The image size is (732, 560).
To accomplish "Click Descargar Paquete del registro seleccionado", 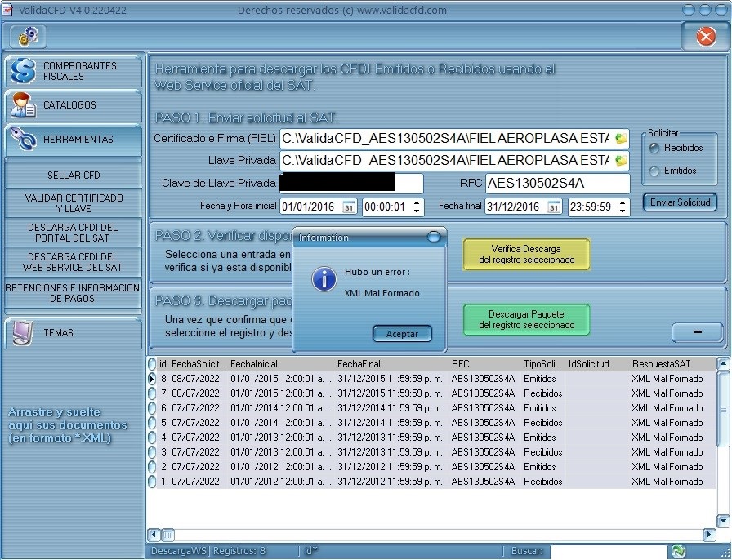I will coord(526,320).
